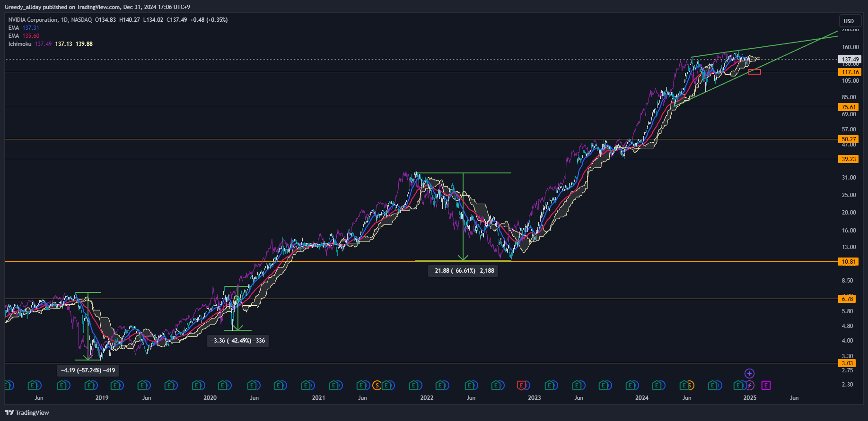Click the NVIDIA Corporation symbol title

[x=33, y=20]
